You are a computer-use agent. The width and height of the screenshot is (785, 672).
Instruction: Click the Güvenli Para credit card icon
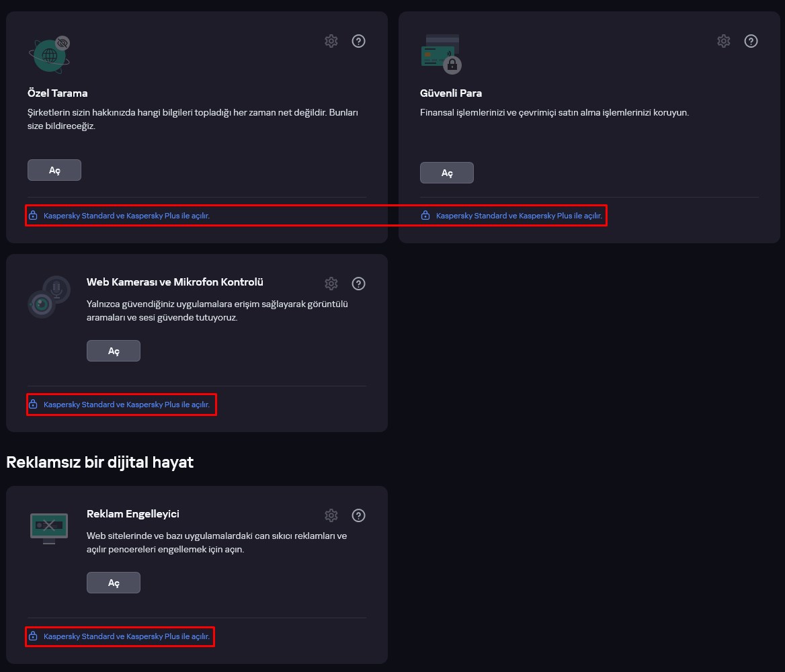440,54
